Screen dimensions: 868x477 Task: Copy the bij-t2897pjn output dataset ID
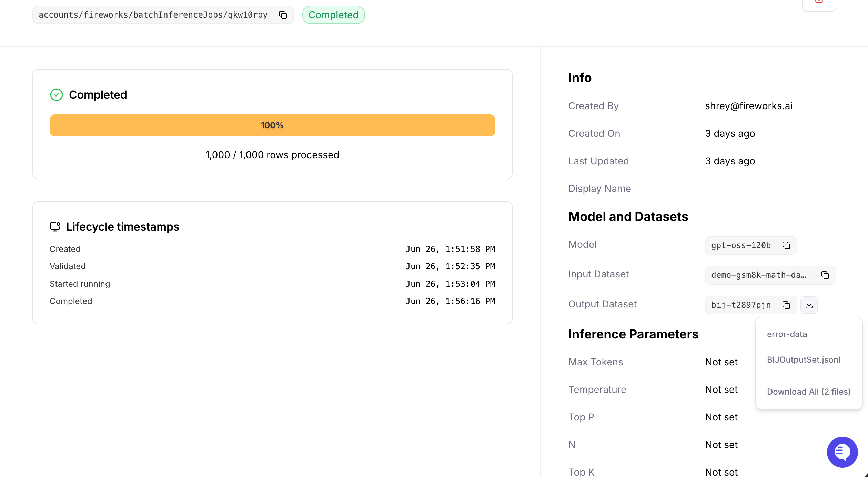786,305
